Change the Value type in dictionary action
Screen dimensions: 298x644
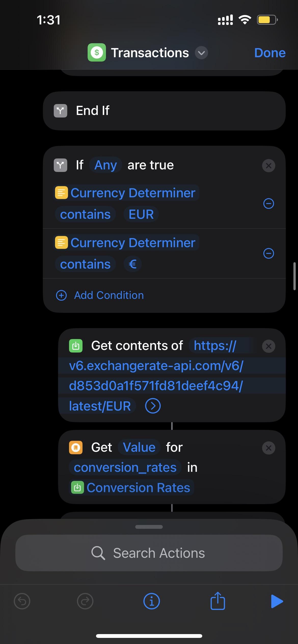point(139,447)
